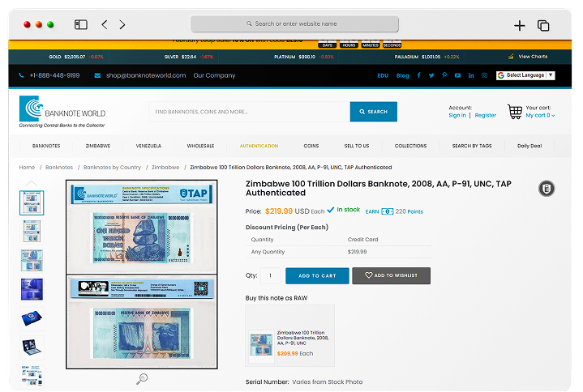Click the phone icon beside +1-888-448-9199
Viewport: 583px width, 392px height.
21,75
